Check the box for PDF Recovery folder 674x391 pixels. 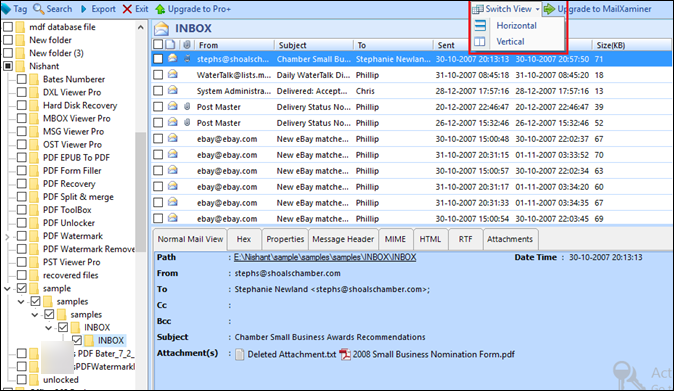tap(21, 183)
